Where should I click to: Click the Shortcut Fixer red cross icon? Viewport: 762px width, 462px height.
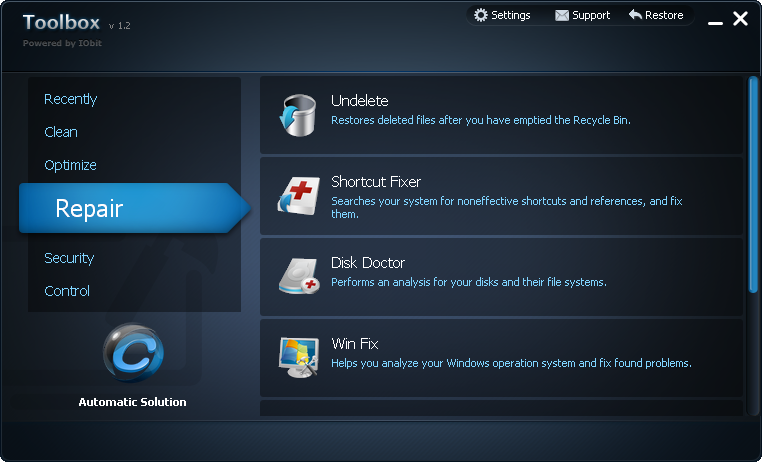click(x=299, y=196)
